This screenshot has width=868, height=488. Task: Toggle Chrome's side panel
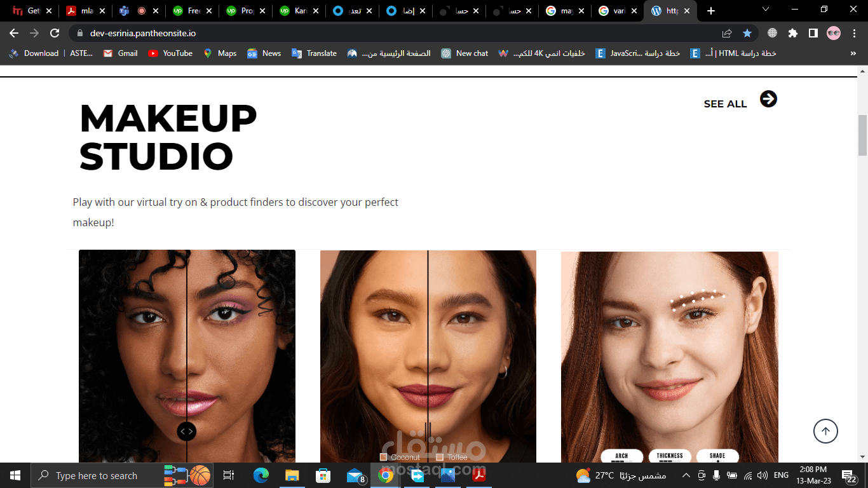[813, 32]
